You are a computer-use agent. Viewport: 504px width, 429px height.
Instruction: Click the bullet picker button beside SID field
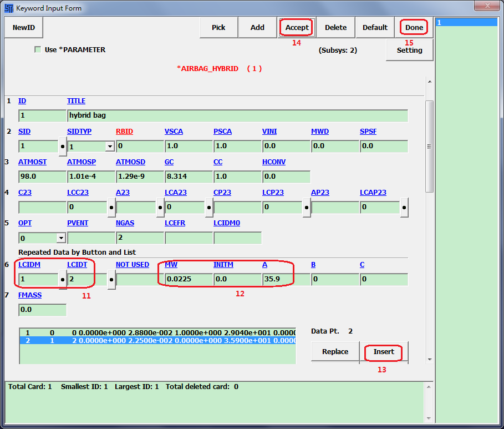63,147
